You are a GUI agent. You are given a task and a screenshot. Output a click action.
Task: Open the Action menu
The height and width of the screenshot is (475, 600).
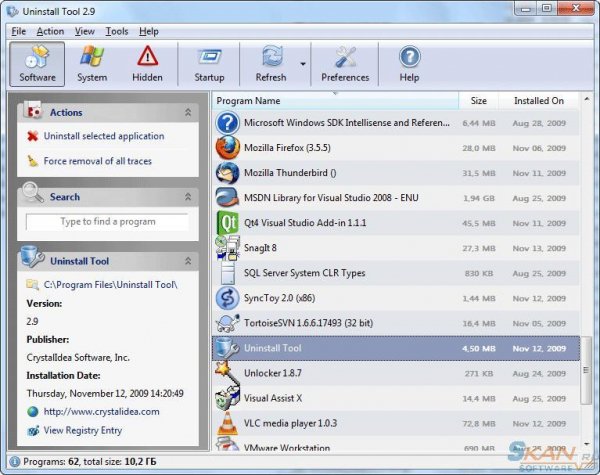click(x=50, y=31)
